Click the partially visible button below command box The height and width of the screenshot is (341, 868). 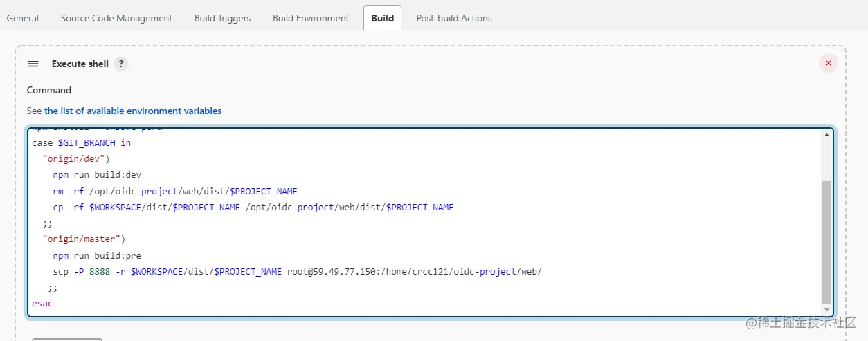(x=67, y=339)
